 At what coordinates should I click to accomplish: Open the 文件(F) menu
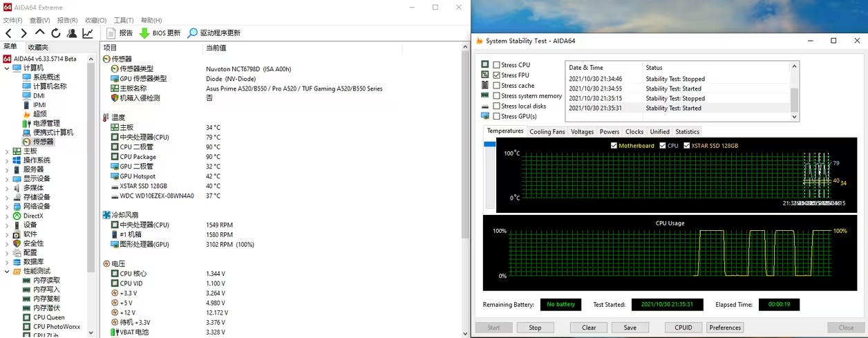click(x=12, y=21)
